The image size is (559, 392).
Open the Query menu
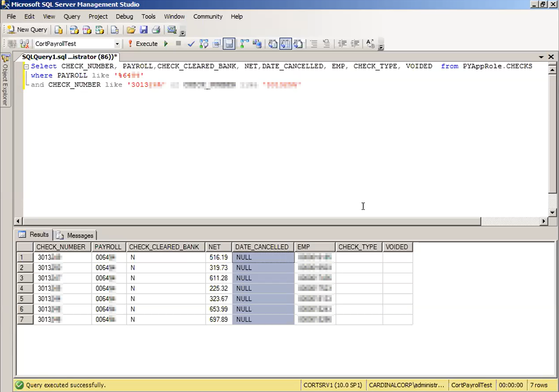pos(72,16)
